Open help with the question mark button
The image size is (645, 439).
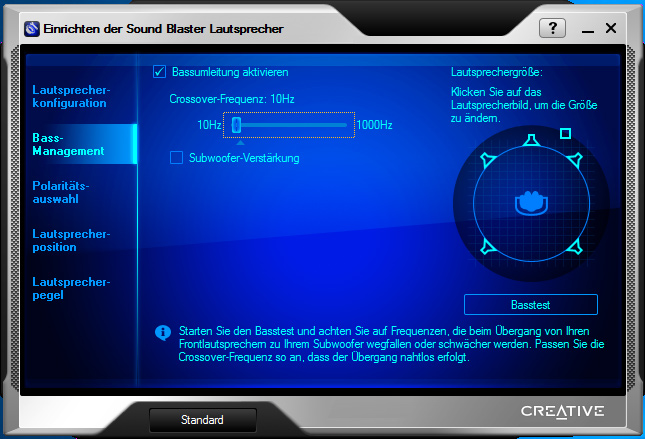(552, 28)
